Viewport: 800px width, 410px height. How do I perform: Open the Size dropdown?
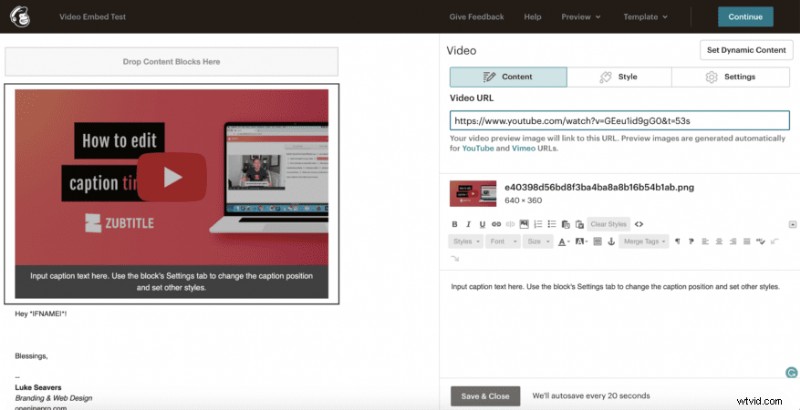(538, 241)
